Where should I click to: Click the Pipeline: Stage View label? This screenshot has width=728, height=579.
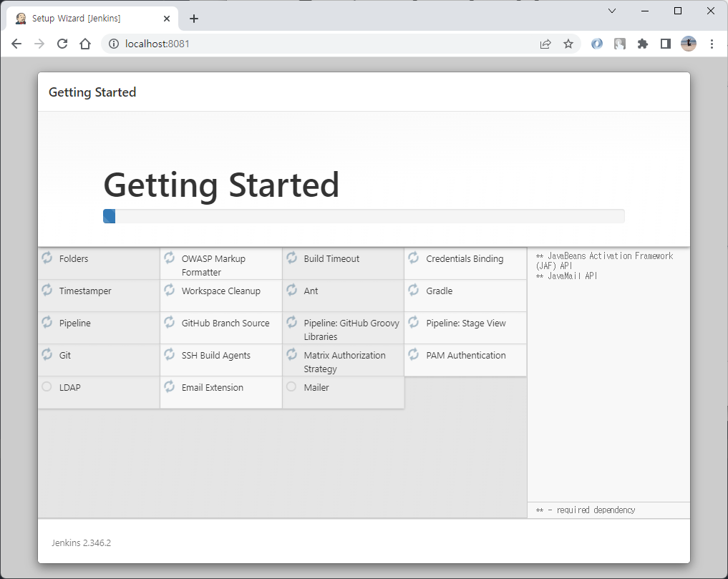tap(466, 323)
